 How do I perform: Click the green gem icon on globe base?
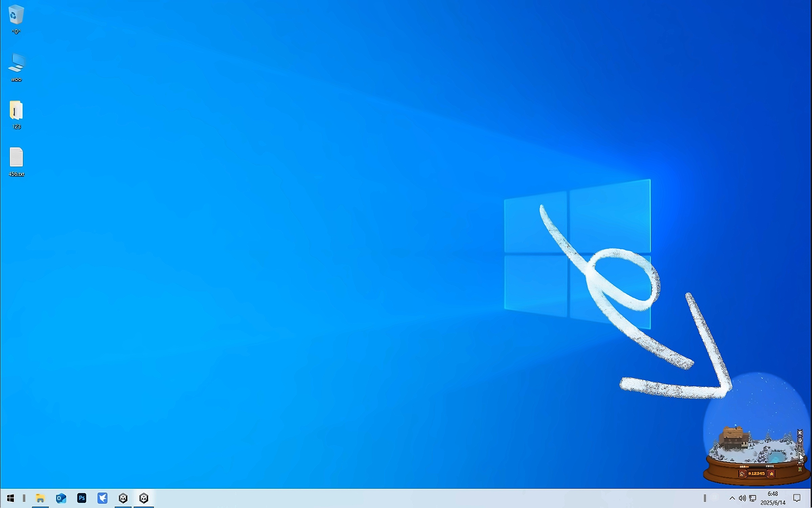(800, 469)
